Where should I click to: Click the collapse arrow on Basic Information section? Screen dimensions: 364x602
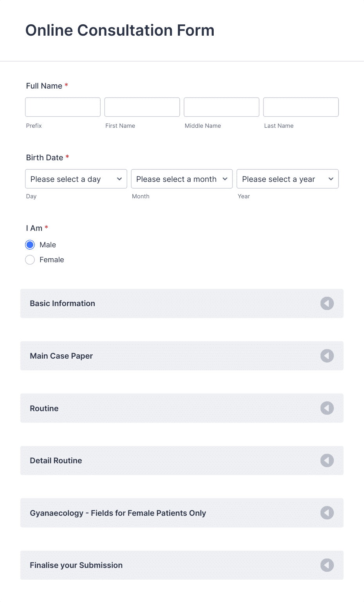click(x=327, y=303)
